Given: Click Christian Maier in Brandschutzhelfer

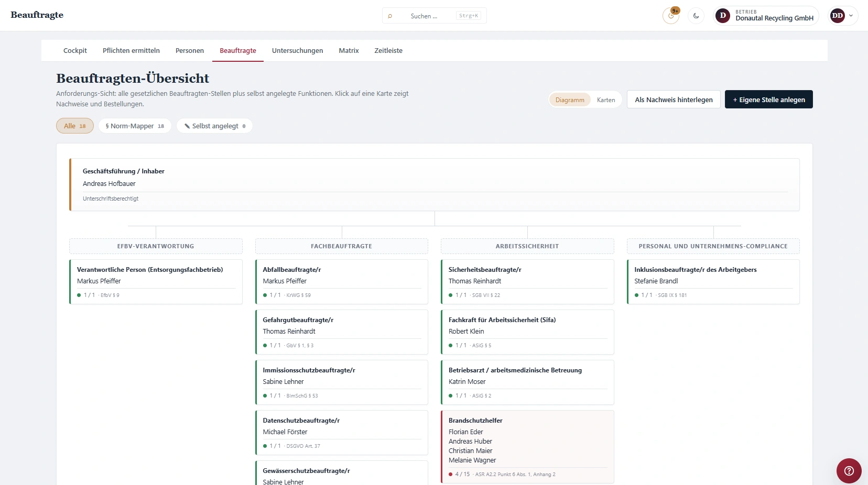Looking at the screenshot, I should 470,451.
